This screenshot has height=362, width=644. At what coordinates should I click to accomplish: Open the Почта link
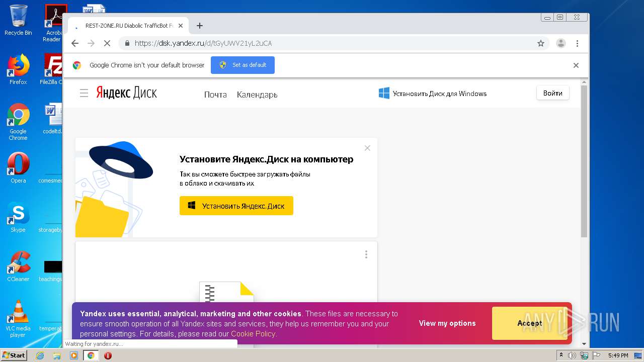[215, 95]
